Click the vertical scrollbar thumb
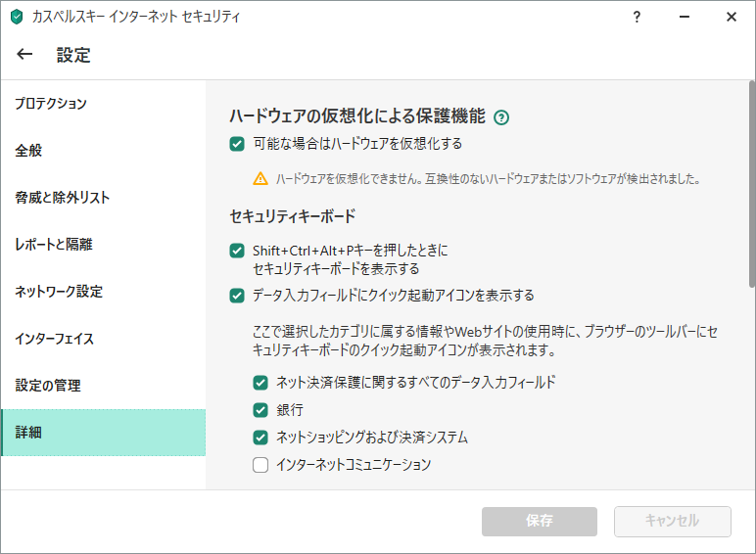The image size is (756, 554). point(751,186)
